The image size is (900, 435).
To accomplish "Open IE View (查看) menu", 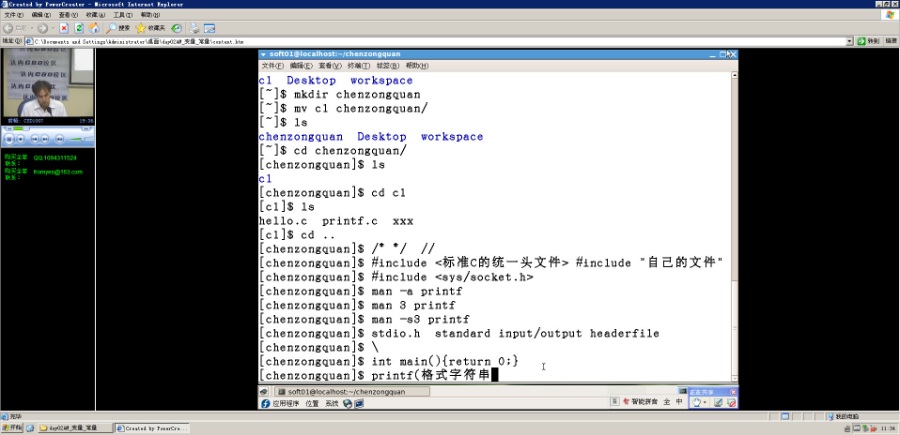I will tap(68, 15).
